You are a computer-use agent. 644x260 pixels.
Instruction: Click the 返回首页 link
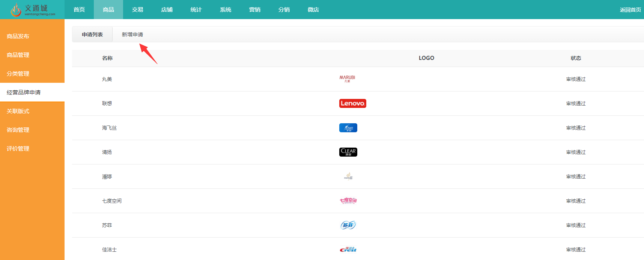630,10
